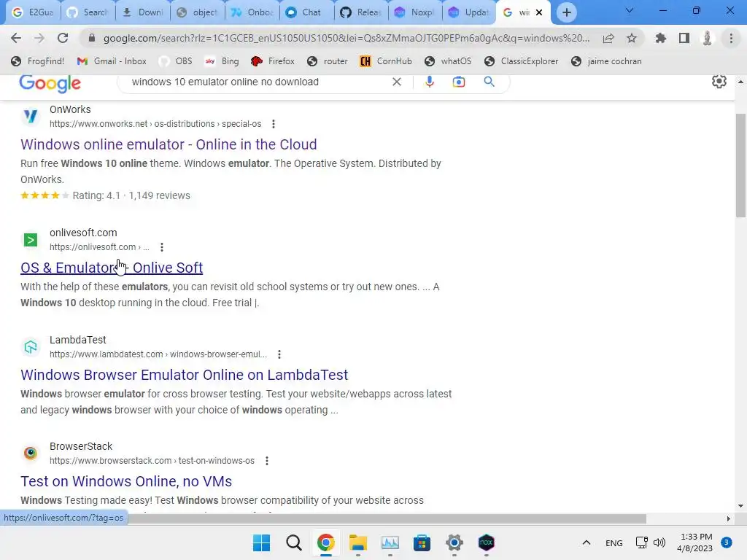
Task: Click the address bar URL
Action: pos(347,38)
